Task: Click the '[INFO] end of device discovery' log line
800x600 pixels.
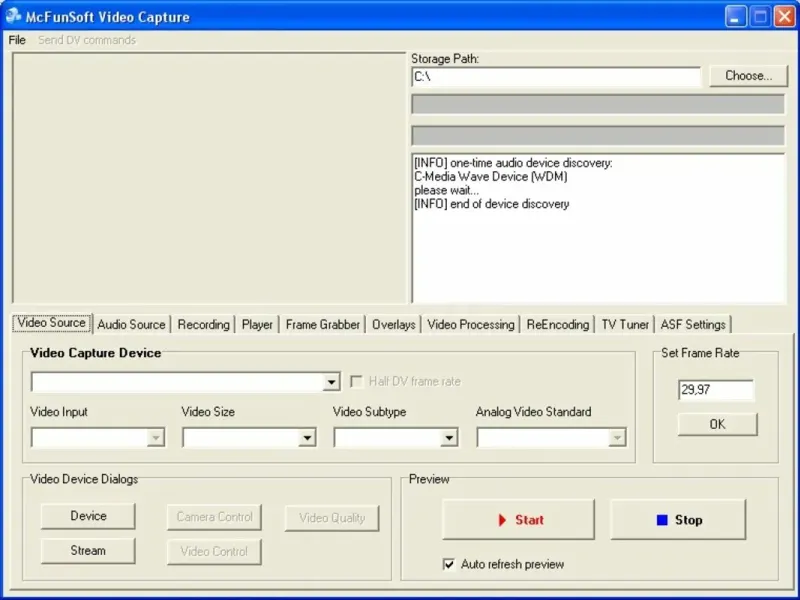Action: [x=492, y=204]
